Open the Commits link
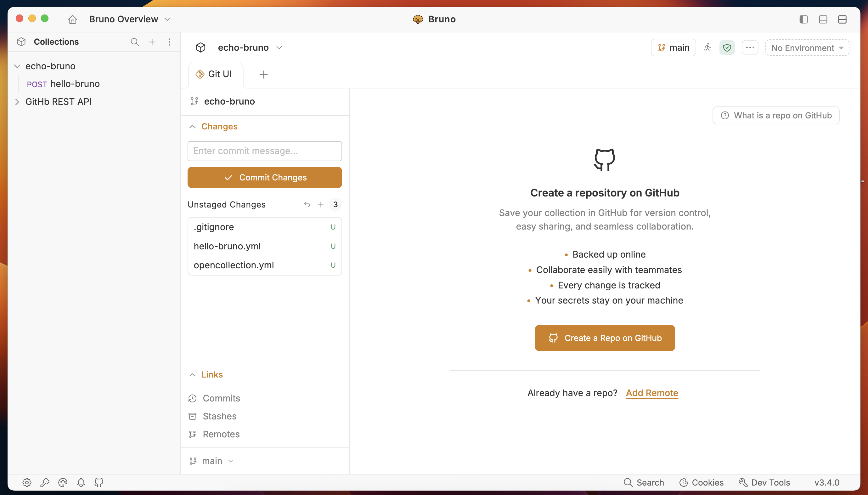868x495 pixels. [x=214, y=398]
